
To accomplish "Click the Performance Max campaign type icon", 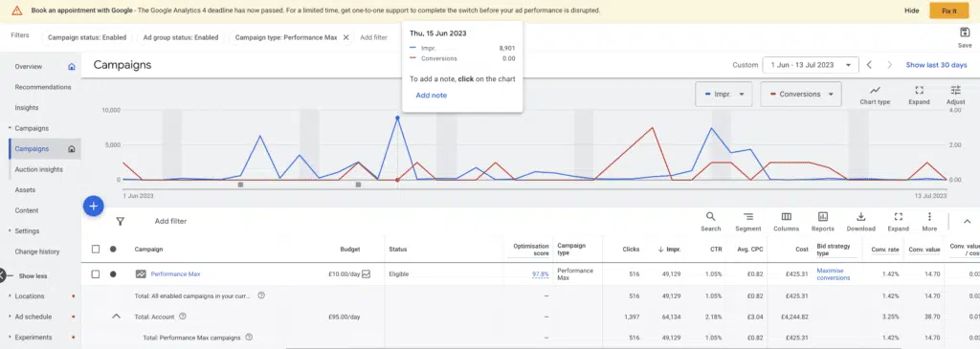I will point(141,274).
